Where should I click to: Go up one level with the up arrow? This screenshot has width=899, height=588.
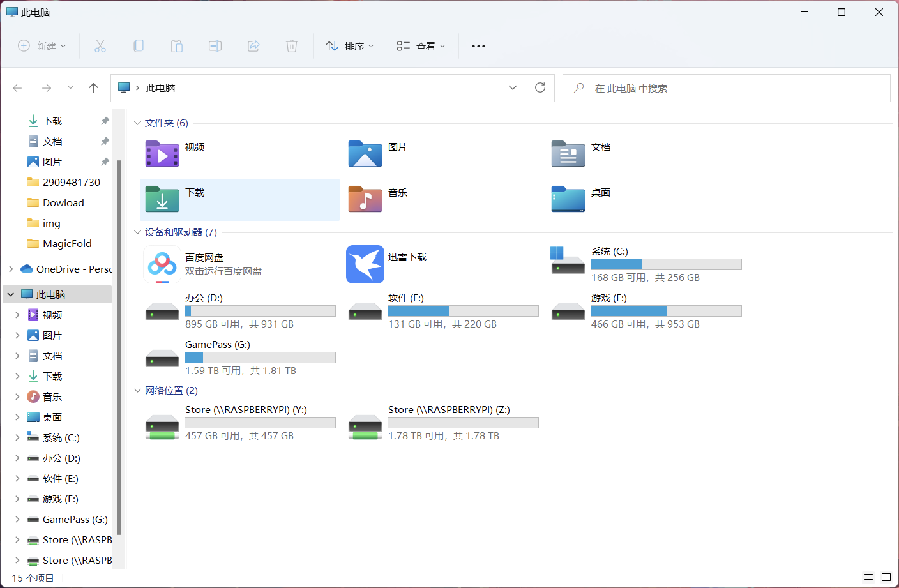94,88
